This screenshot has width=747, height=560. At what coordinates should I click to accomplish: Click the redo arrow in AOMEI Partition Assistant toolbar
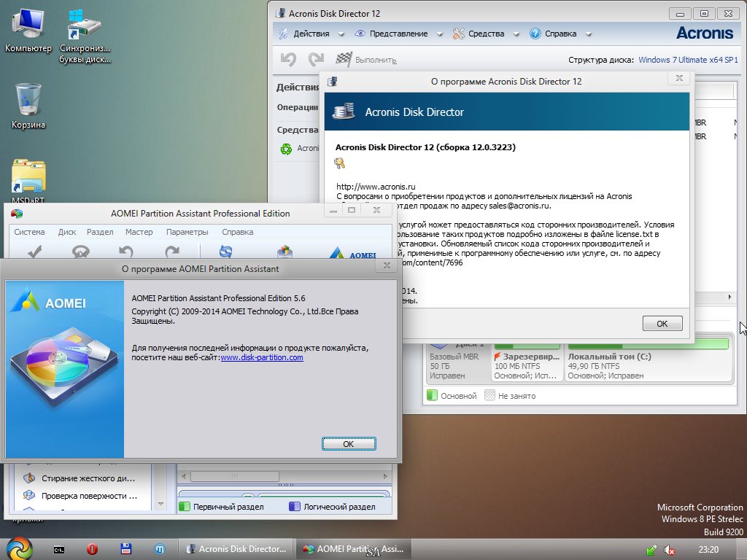tap(172, 251)
